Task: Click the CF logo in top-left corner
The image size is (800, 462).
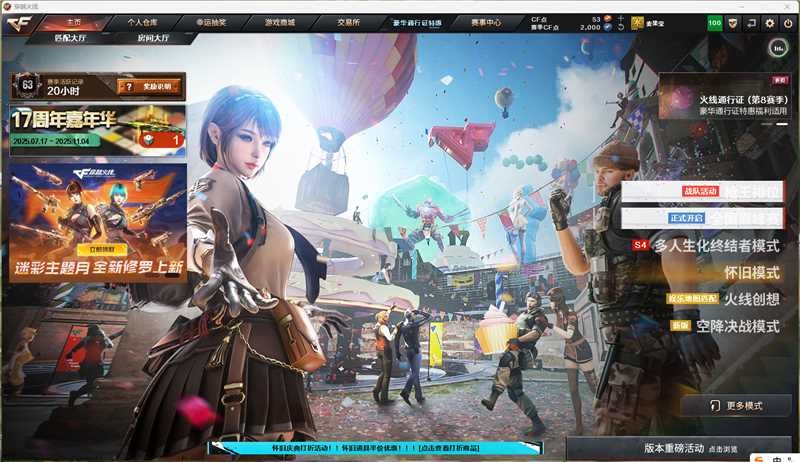Action: [19, 23]
